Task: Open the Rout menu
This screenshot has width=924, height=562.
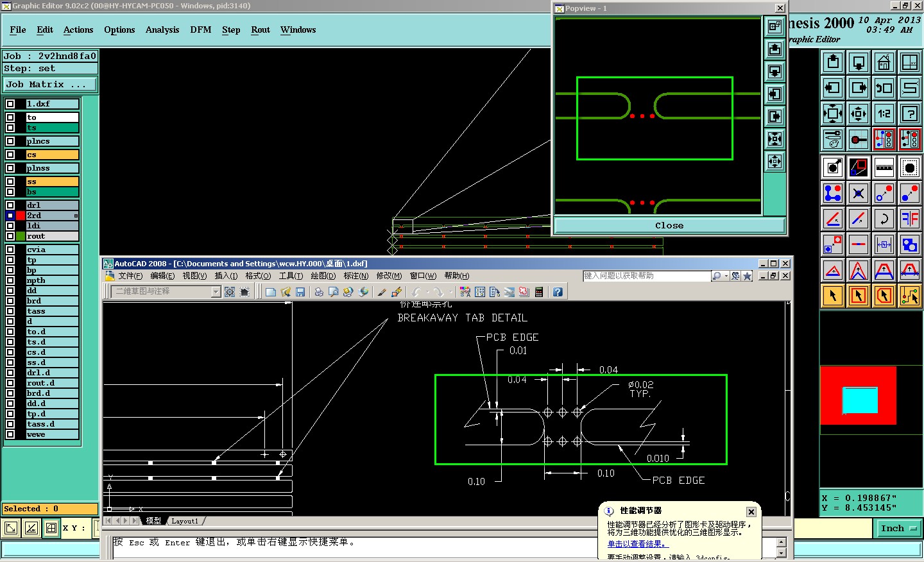Action: pyautogui.click(x=261, y=30)
